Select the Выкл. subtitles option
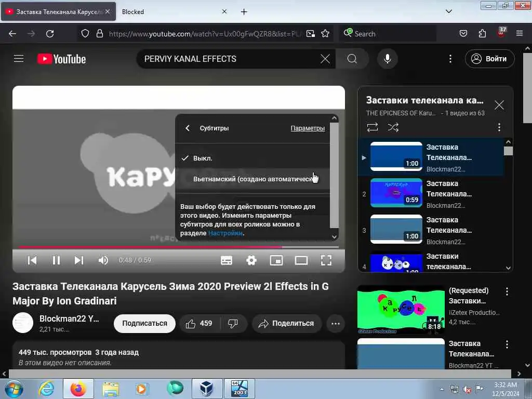The height and width of the screenshot is (399, 532). (x=252, y=158)
